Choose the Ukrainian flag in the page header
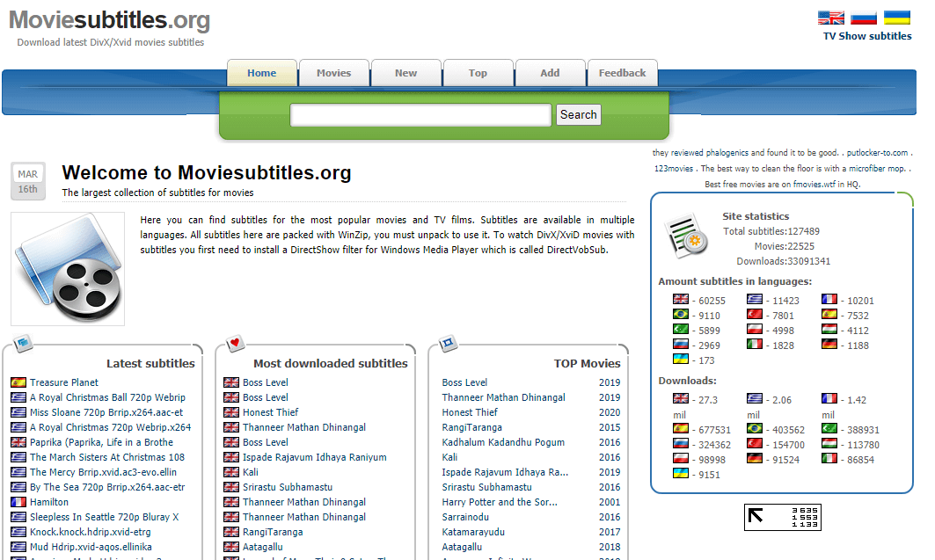Screen dimensions: 935x560 (x=897, y=18)
